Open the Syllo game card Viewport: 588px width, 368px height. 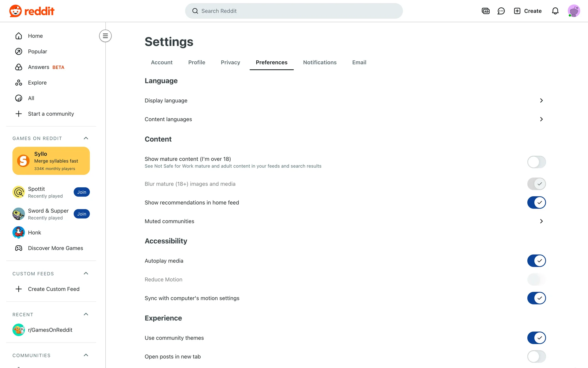[x=51, y=161]
